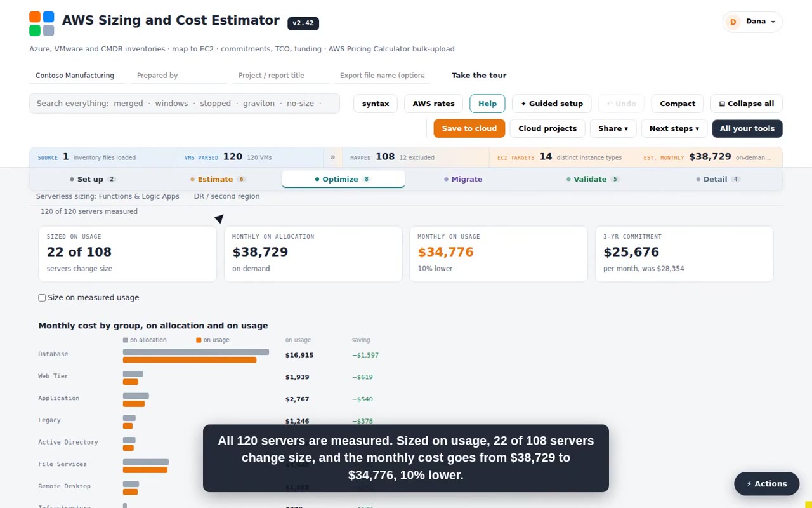Click the orange $34,776 monthly on usage value
The image size is (812, 508).
tap(446, 252)
